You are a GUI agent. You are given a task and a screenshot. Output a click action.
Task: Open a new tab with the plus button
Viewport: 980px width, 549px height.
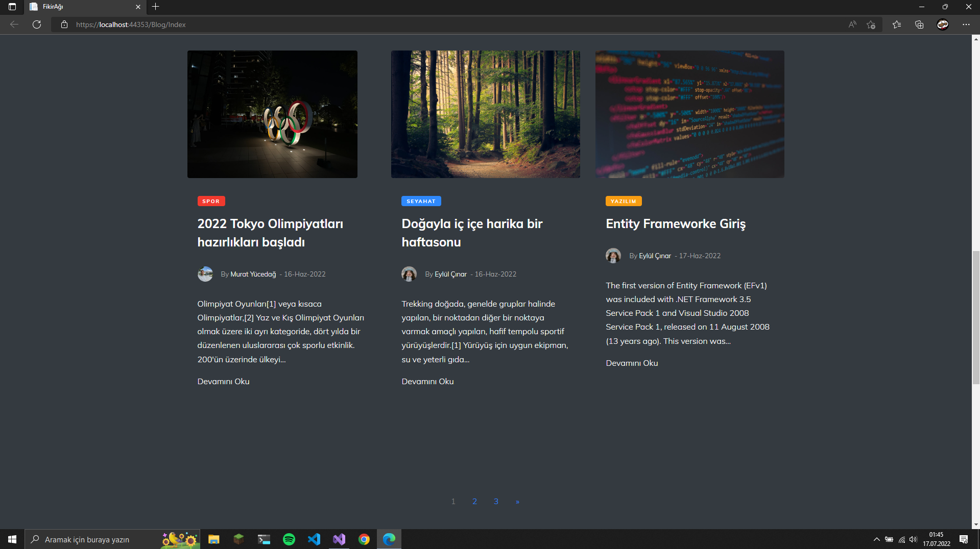pyautogui.click(x=156, y=7)
